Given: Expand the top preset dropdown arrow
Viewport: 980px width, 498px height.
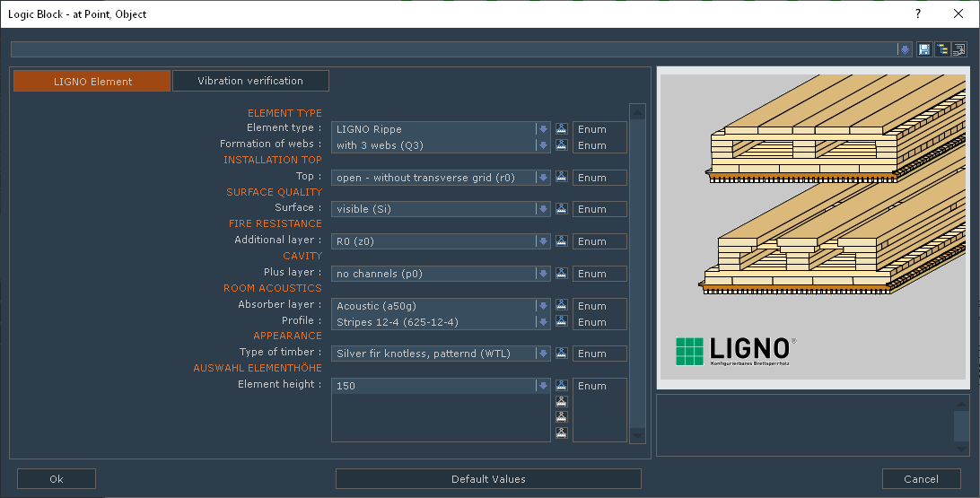Looking at the screenshot, I should [x=905, y=49].
